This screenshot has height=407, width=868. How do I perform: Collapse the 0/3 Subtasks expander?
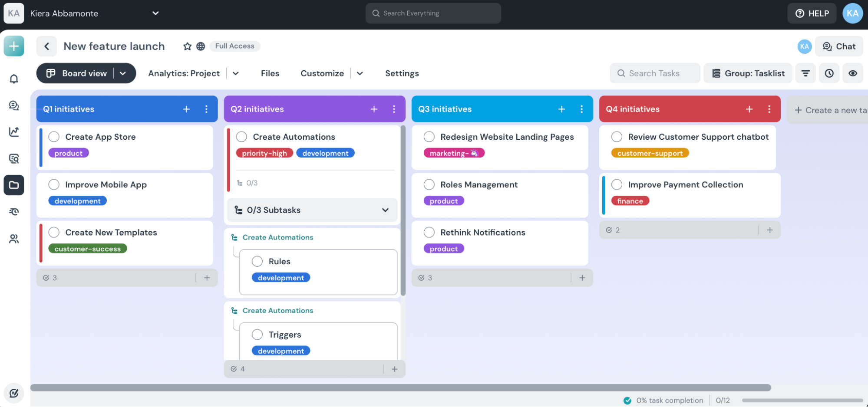click(x=385, y=210)
